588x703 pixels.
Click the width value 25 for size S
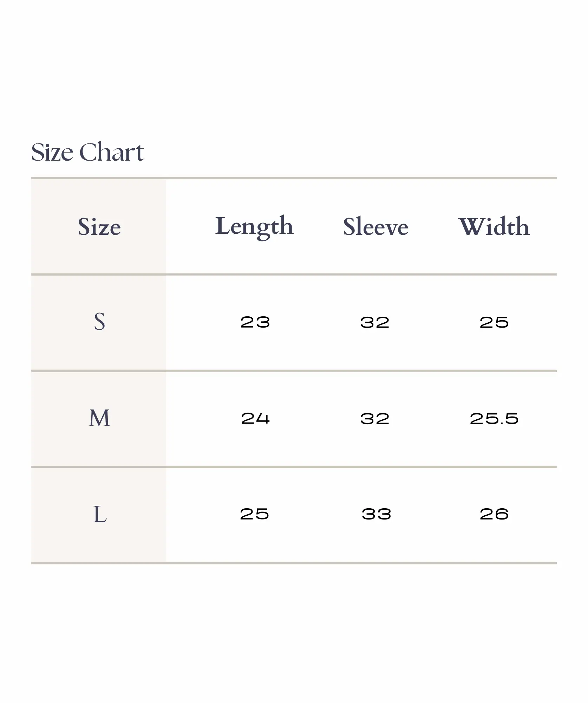click(494, 322)
